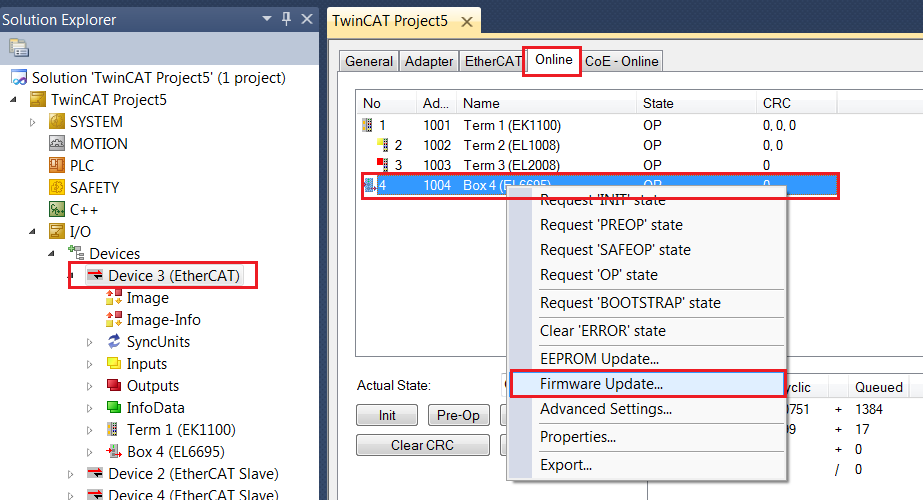Screen dimensions: 923x500
Task: Pin the Solution Explorer panel
Action: [x=286, y=19]
